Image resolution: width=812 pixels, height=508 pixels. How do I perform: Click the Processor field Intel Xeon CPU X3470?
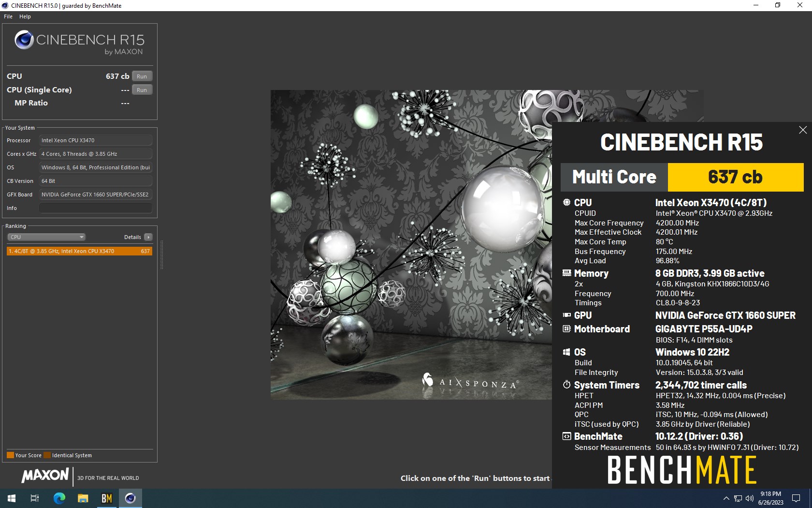[x=96, y=140]
